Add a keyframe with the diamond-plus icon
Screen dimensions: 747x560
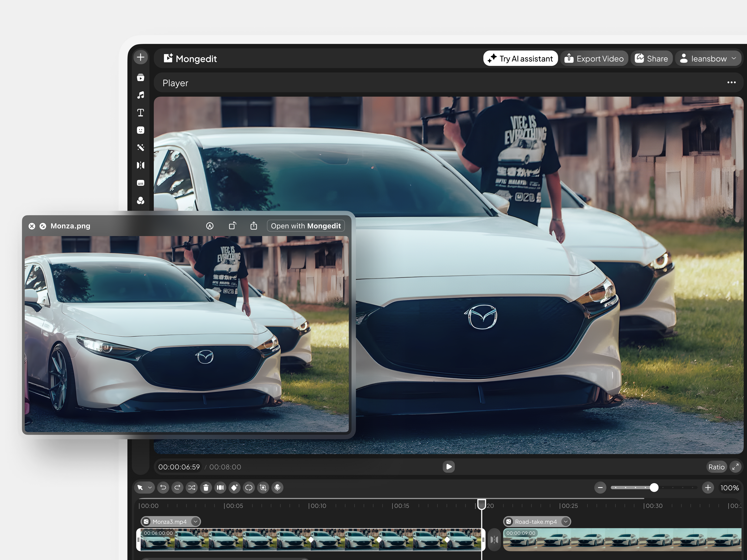click(x=235, y=487)
